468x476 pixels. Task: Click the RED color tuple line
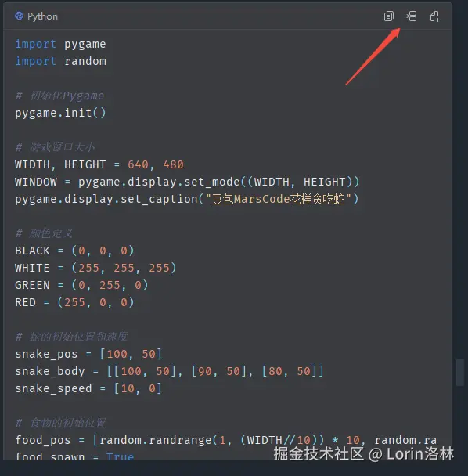(x=74, y=302)
